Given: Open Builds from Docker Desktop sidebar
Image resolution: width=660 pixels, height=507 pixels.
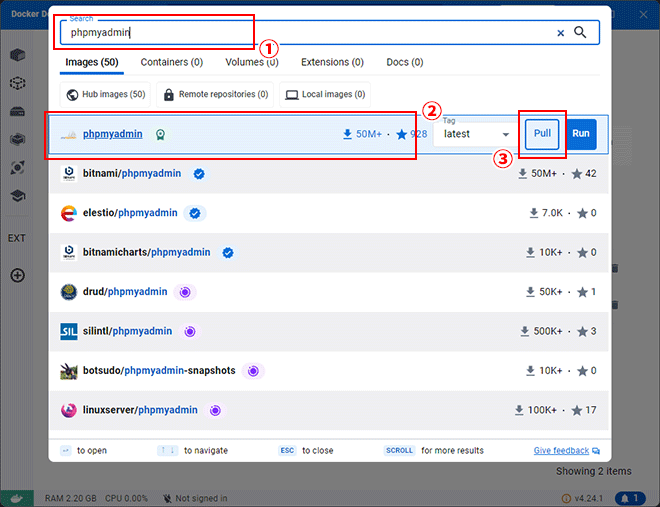Looking at the screenshot, I should (x=17, y=139).
